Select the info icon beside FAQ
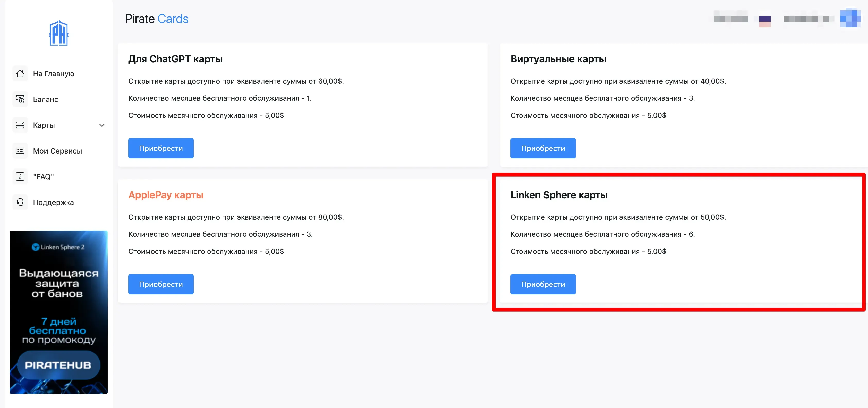Image resolution: width=868 pixels, height=408 pixels. [x=20, y=176]
